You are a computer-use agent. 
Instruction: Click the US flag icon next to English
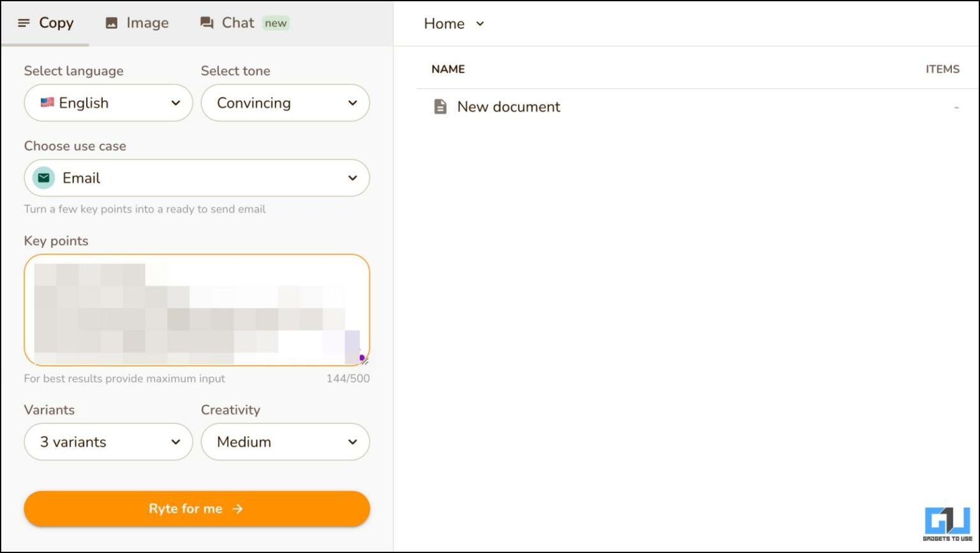47,102
